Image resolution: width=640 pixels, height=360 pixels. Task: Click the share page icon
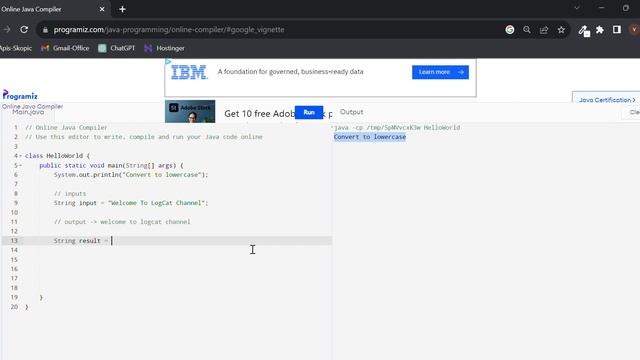[x=544, y=29]
